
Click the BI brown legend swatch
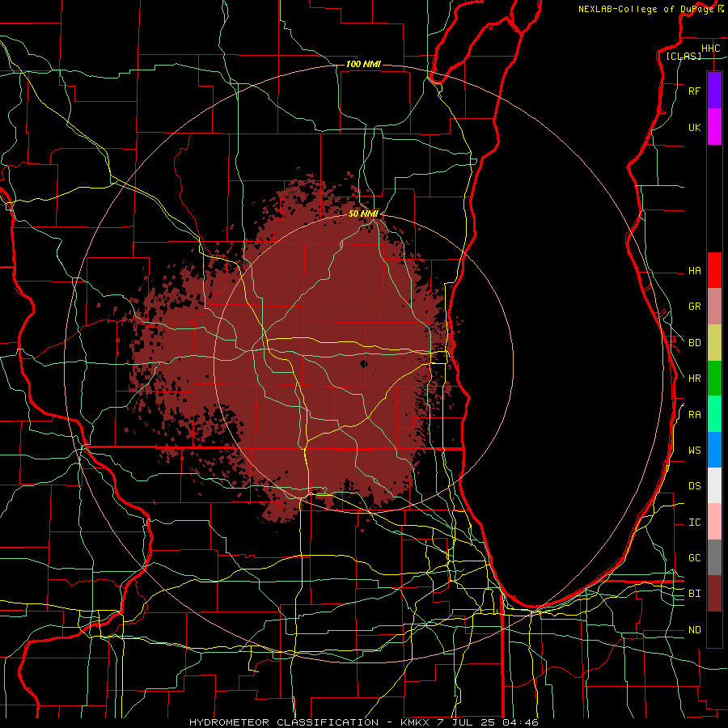click(714, 594)
